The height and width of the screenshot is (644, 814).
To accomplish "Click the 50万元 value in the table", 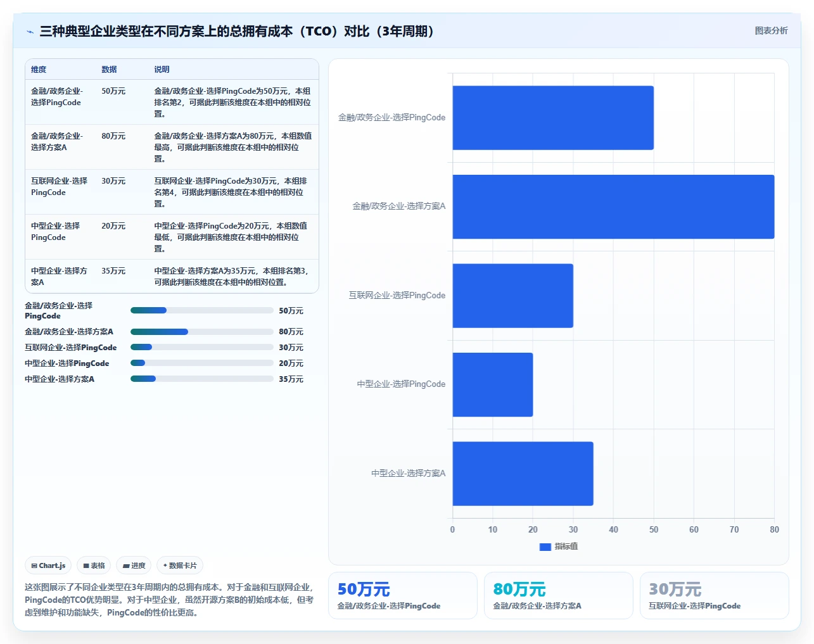I will (x=113, y=91).
